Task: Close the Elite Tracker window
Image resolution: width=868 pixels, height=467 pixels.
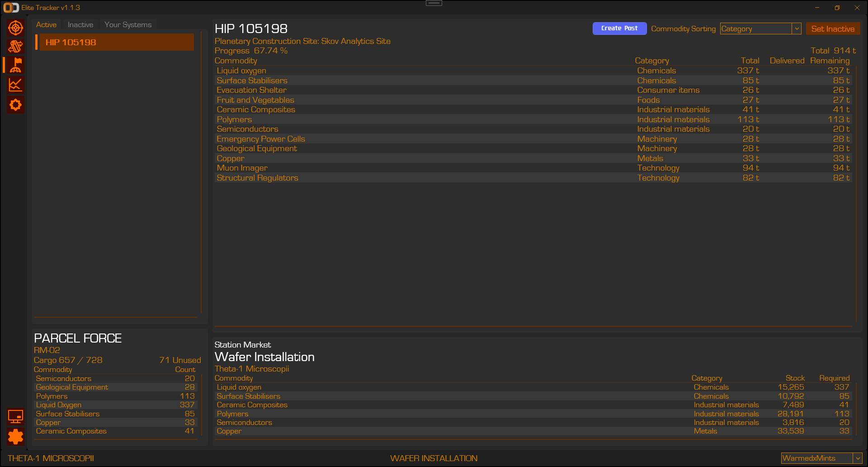Action: [857, 8]
